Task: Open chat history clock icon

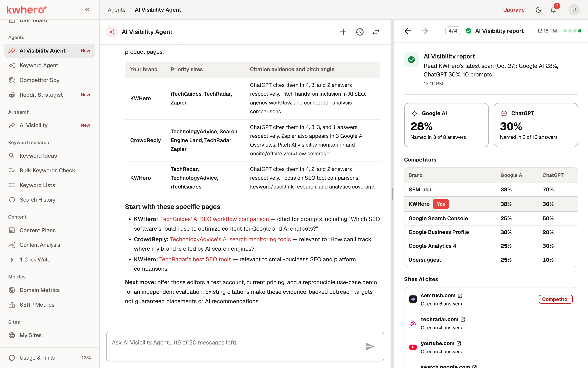Action: pyautogui.click(x=359, y=32)
